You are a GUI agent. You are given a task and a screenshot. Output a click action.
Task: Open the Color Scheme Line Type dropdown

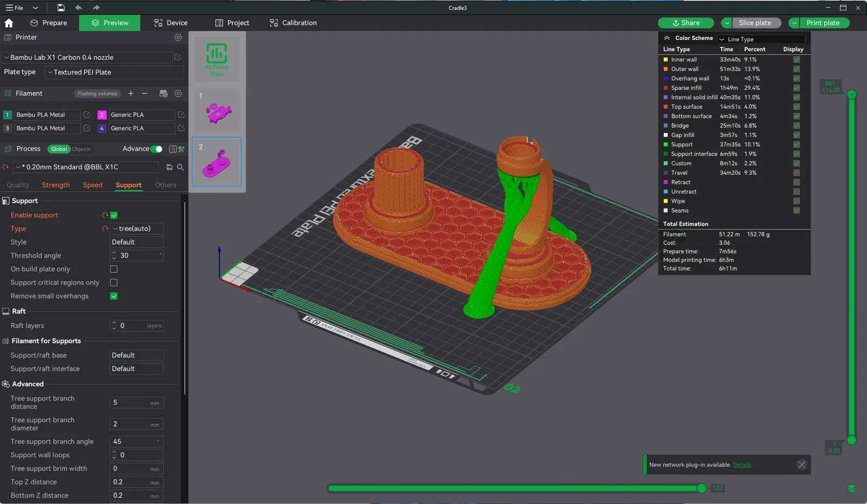(761, 40)
